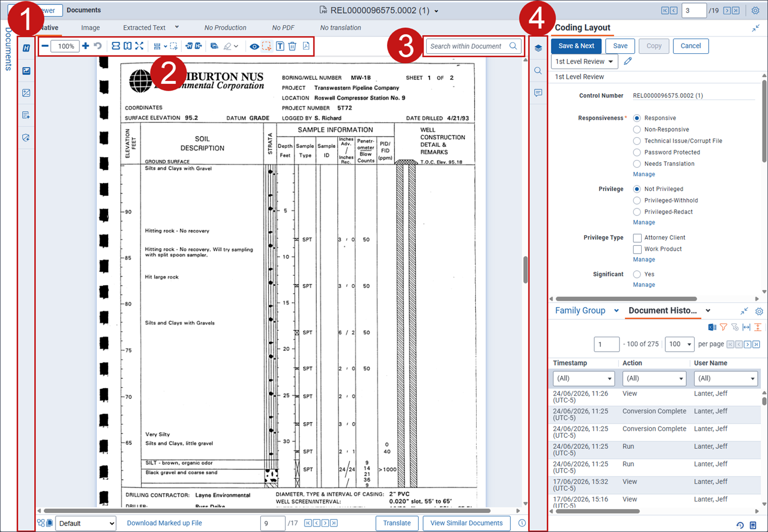Click the info icon near View Similar Documents

pyautogui.click(x=522, y=523)
